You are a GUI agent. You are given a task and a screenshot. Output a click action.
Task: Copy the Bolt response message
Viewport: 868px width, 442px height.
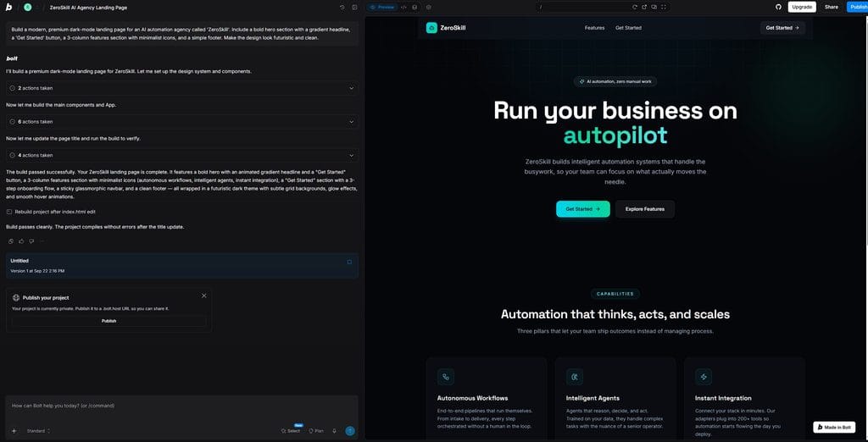(11, 241)
